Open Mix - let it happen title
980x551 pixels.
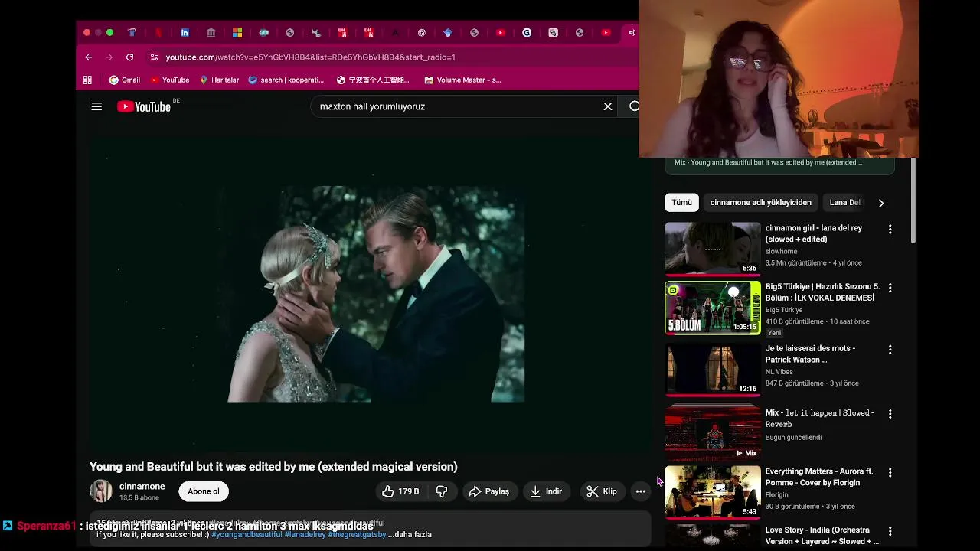click(x=819, y=419)
